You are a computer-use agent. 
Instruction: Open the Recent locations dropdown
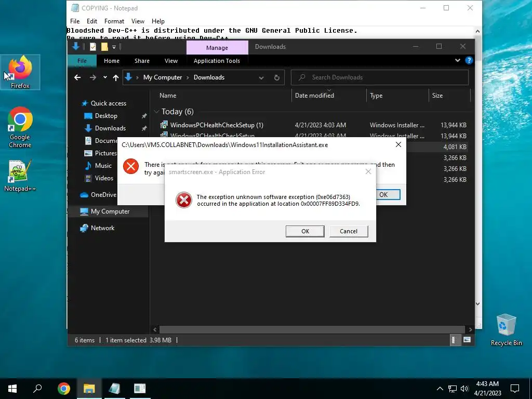105,77
